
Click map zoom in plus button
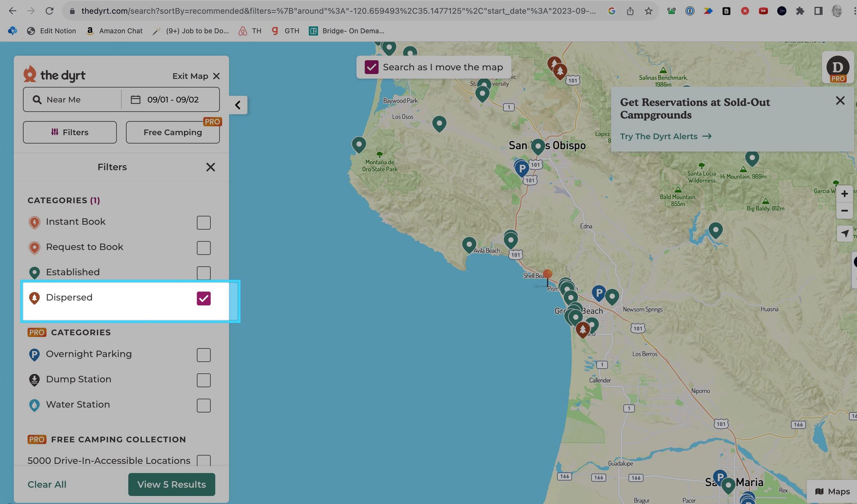(x=844, y=194)
